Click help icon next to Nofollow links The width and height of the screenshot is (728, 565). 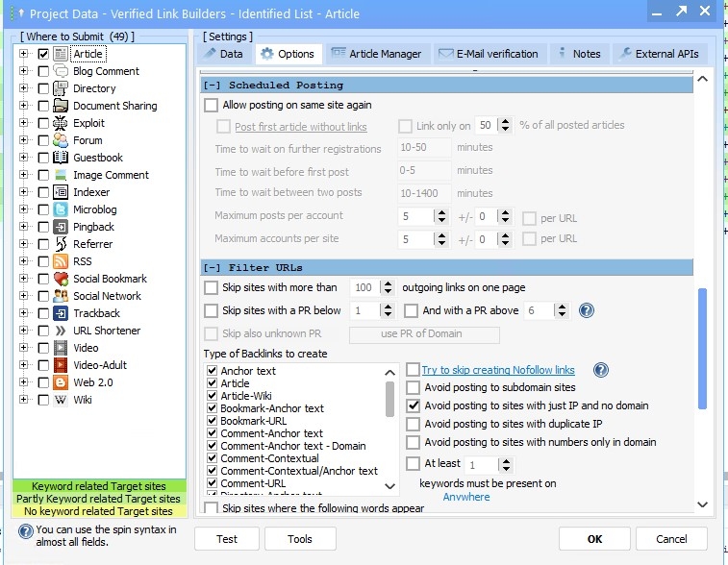tap(601, 370)
